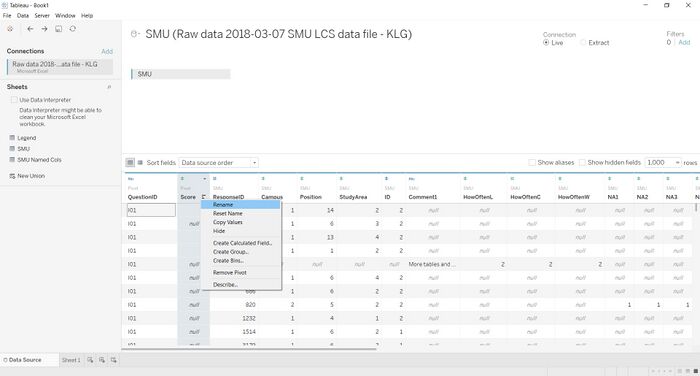This screenshot has height=376, width=700.
Task: Choose Create Group in the context menu
Action: (x=241, y=252)
